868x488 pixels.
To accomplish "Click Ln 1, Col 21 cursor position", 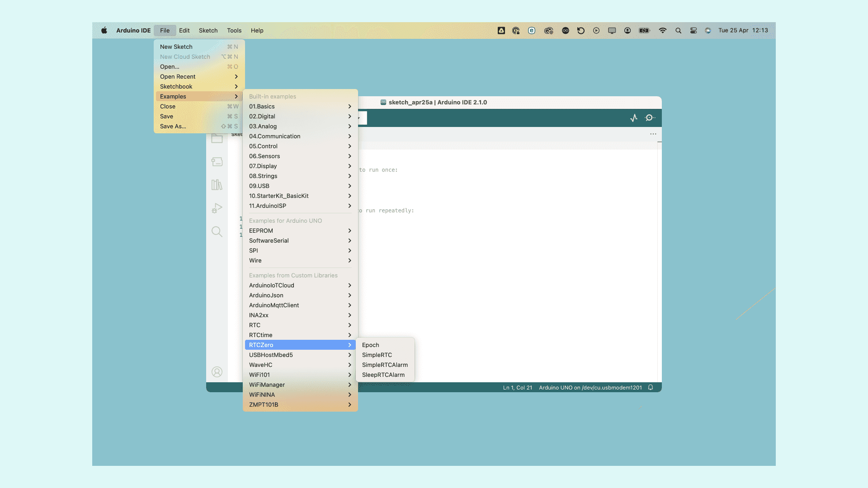I will pos(517,388).
